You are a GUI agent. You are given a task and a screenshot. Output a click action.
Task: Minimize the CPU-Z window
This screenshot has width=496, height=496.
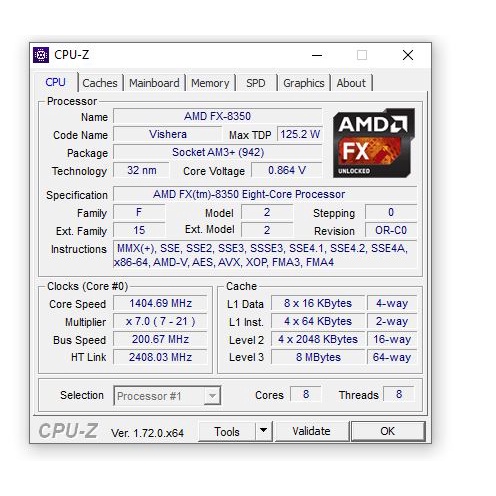pos(317,55)
